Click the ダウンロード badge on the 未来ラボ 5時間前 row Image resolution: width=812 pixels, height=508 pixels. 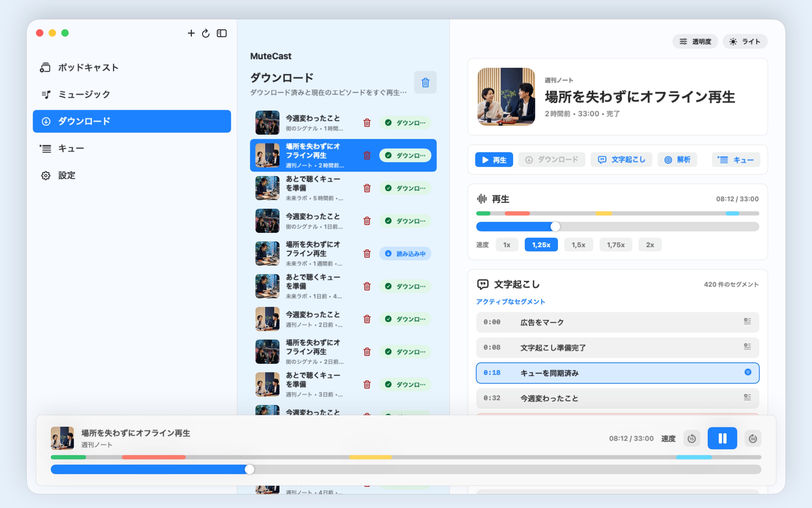tap(405, 188)
